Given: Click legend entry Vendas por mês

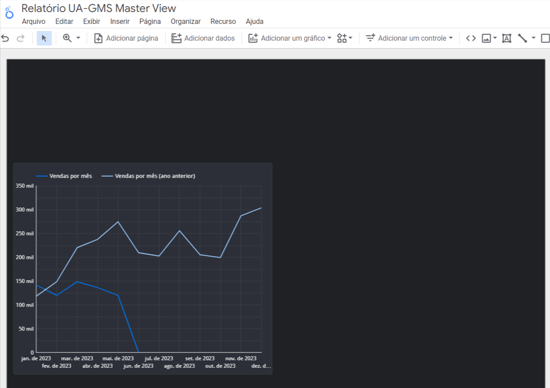Looking at the screenshot, I should click(x=64, y=176).
